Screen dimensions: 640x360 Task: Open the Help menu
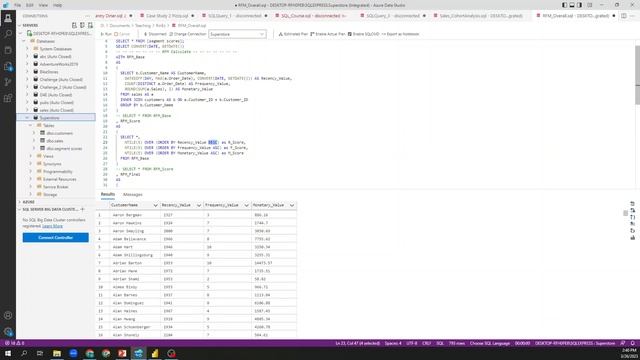coord(58,5)
